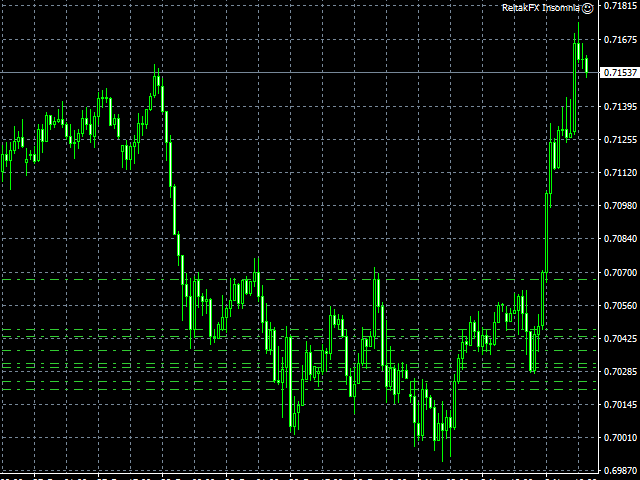This screenshot has width=640, height=480.
Task: Click the 0.71815 price scale label
Action: coord(620,6)
